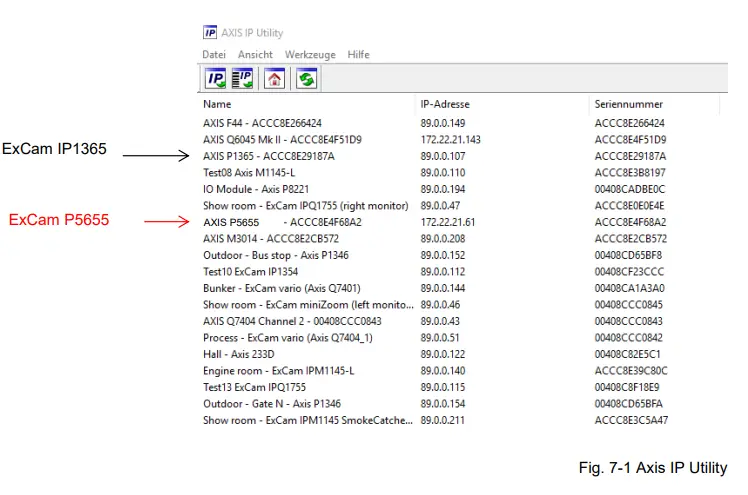Click IP address 89.0.0.140

pos(443,371)
